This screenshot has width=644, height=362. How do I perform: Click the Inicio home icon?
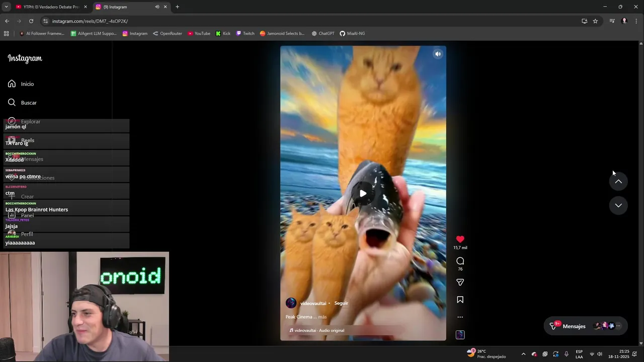tap(12, 83)
